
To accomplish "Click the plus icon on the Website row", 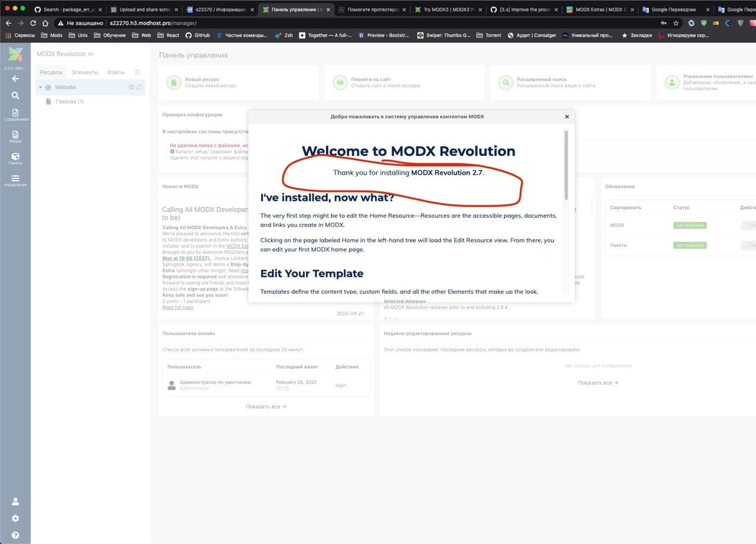I will 131,87.
